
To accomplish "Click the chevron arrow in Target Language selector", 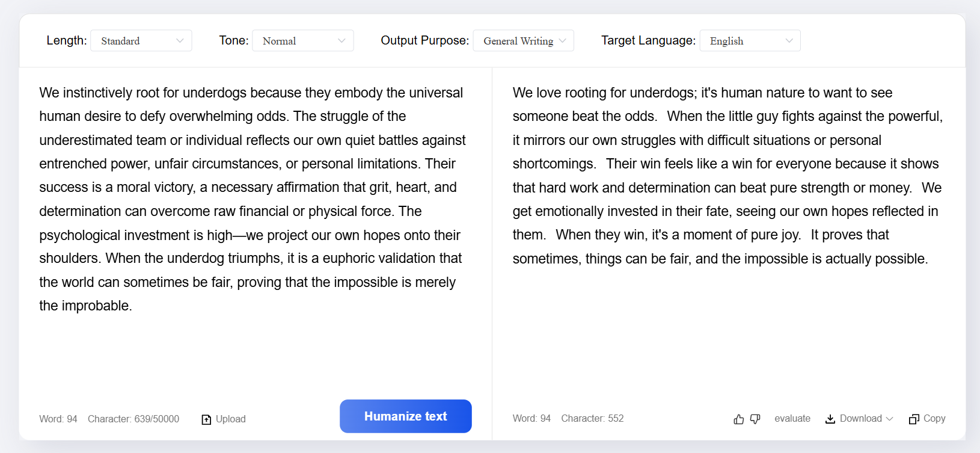I will click(x=789, y=41).
